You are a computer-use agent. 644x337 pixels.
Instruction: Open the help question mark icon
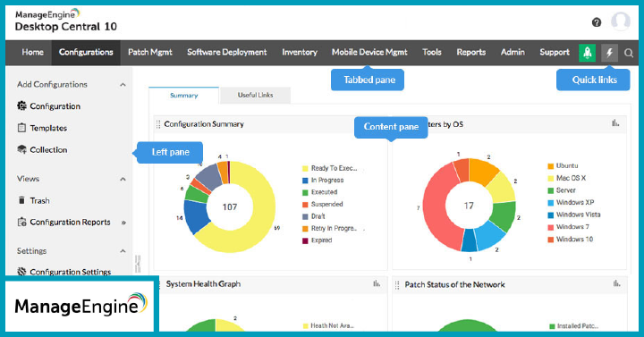(x=597, y=22)
